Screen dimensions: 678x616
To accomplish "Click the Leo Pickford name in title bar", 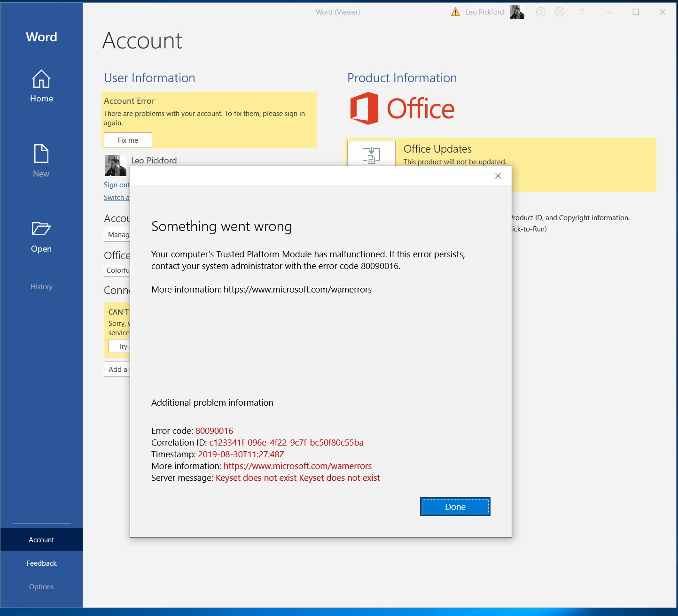I will 484,12.
